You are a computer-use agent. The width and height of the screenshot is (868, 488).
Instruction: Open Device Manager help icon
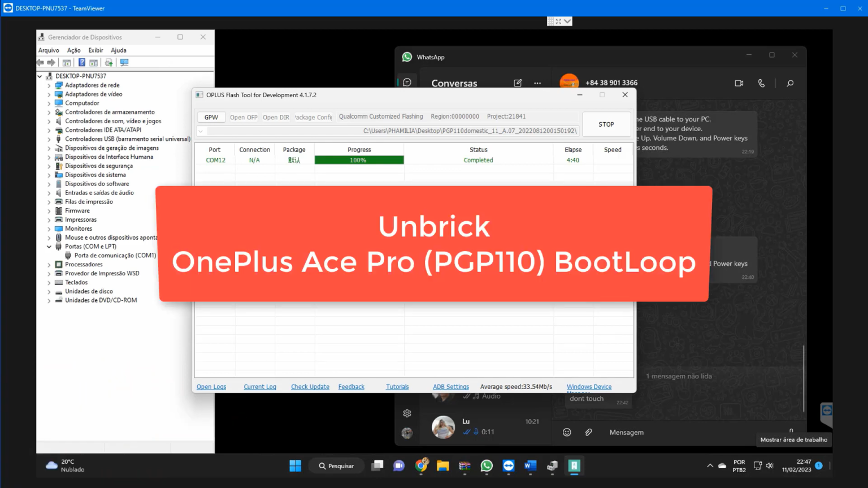(82, 62)
